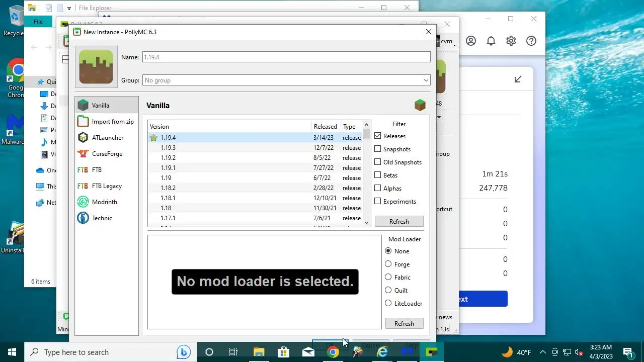
Task: Select Vanilla in the instance source sidebar
Action: coord(107,105)
